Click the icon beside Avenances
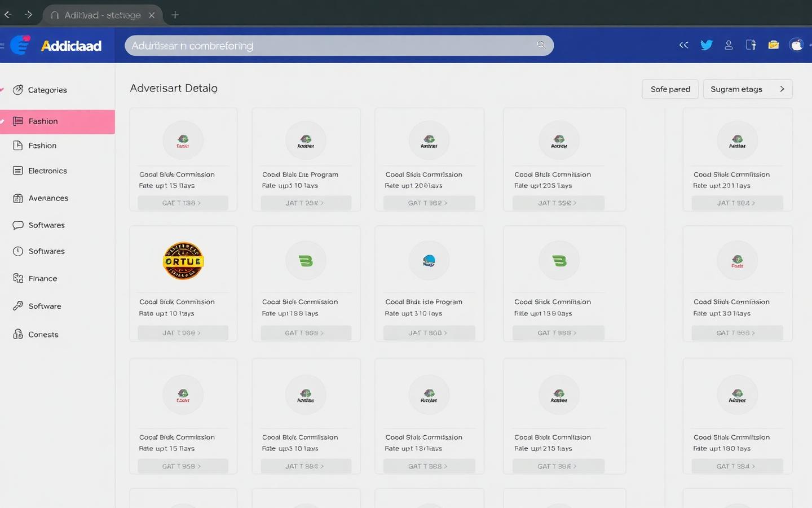The width and height of the screenshot is (812, 508). (18, 198)
